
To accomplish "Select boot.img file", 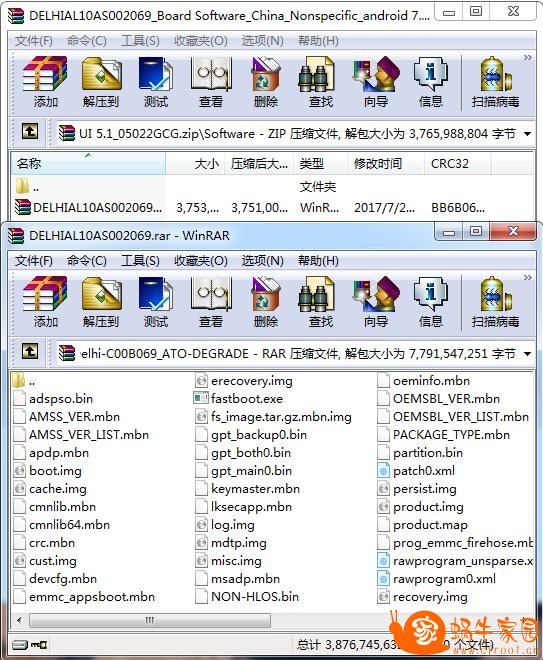I will pos(48,471).
